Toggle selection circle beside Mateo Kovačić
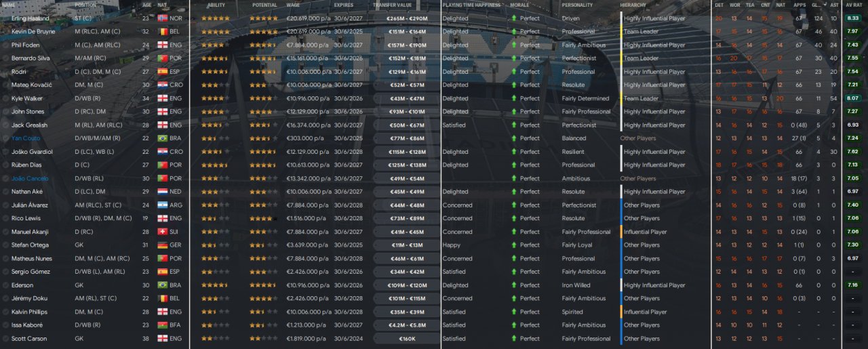The image size is (868, 349). coord(6,85)
